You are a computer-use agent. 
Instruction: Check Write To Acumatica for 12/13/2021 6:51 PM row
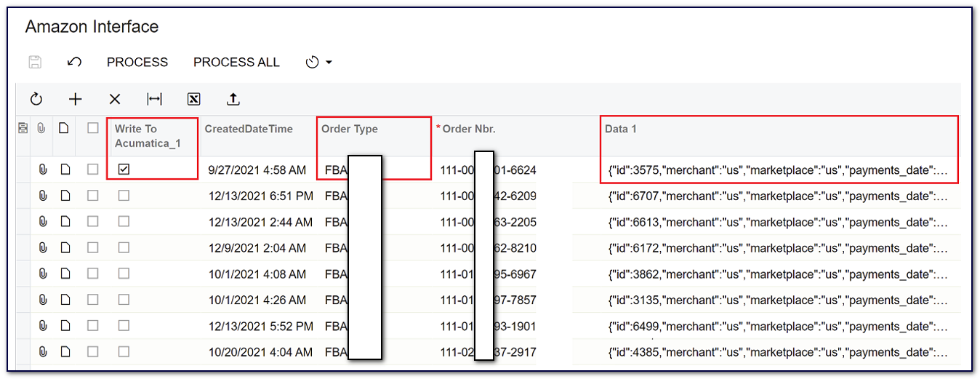pos(124,196)
